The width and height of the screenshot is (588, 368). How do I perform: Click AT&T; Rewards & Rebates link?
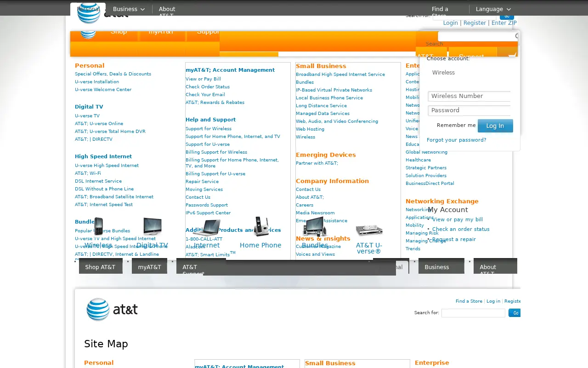(215, 103)
